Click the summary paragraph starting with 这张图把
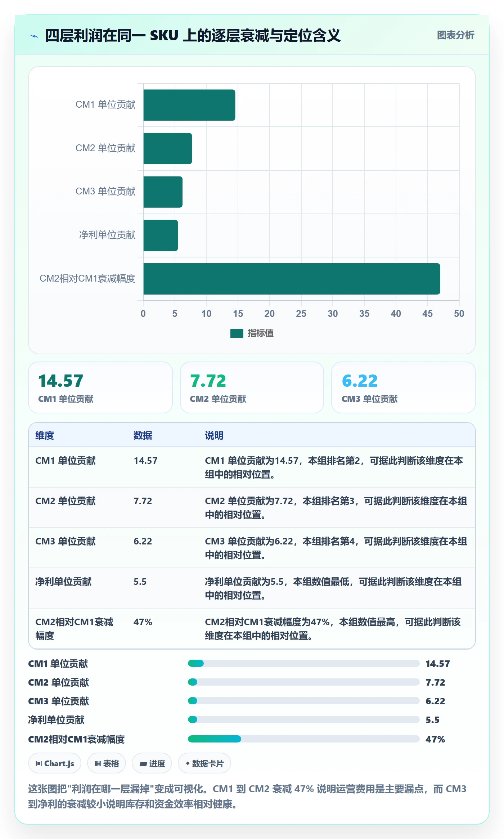This screenshot has height=839, width=504. [247, 796]
